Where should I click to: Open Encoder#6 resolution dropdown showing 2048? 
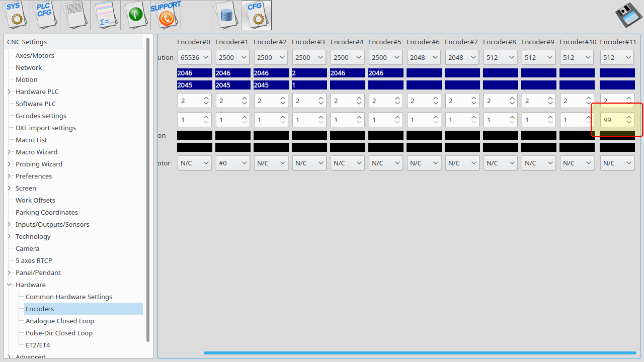tap(424, 57)
